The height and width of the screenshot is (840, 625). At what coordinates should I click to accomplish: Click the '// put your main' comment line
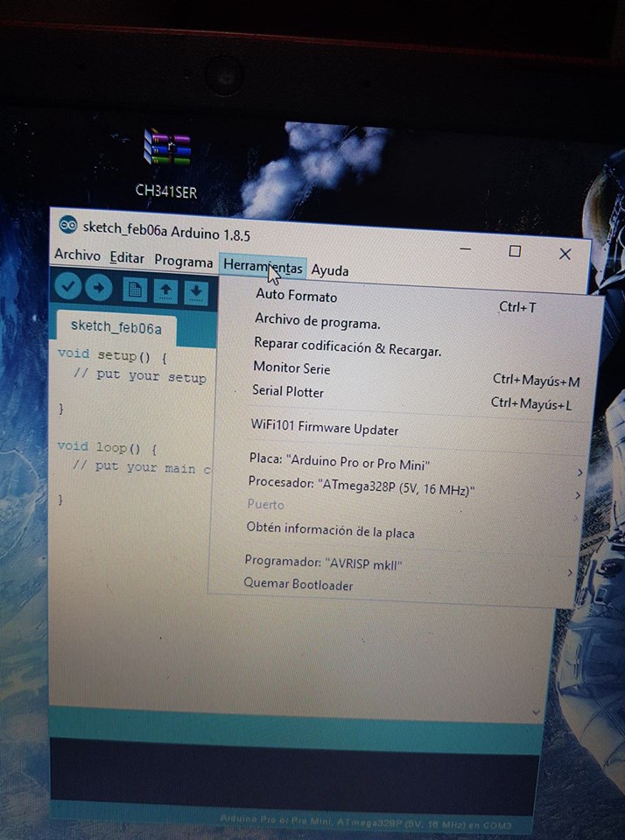click(x=142, y=467)
